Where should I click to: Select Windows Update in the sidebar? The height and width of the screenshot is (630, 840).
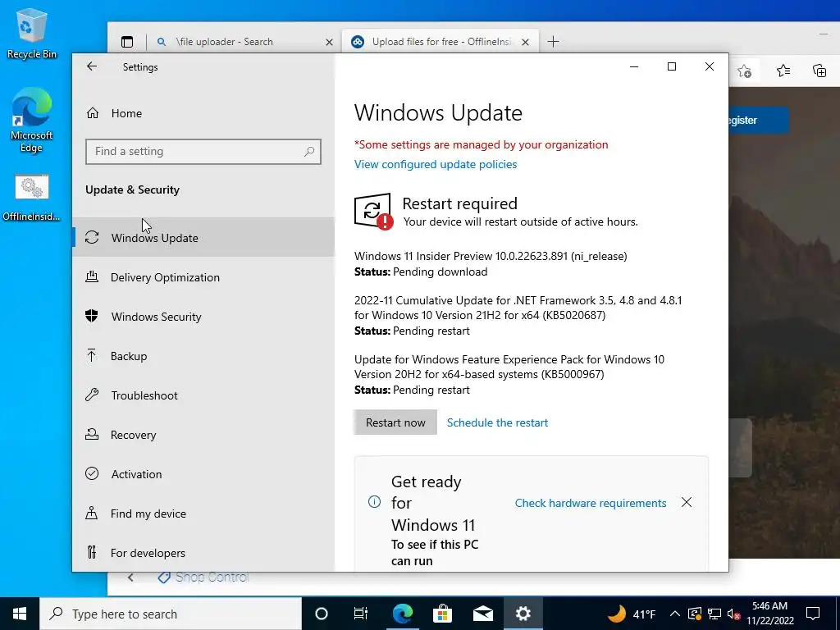[203, 237]
